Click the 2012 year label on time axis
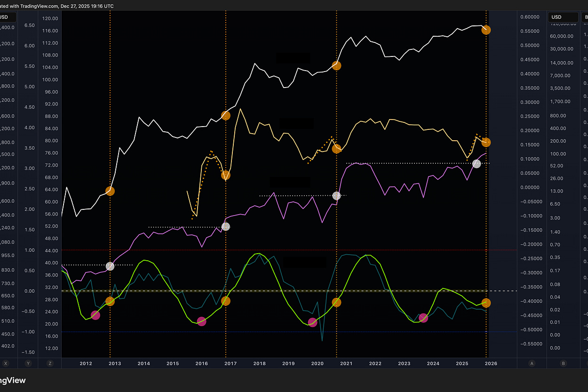588x392 pixels. coord(86,363)
